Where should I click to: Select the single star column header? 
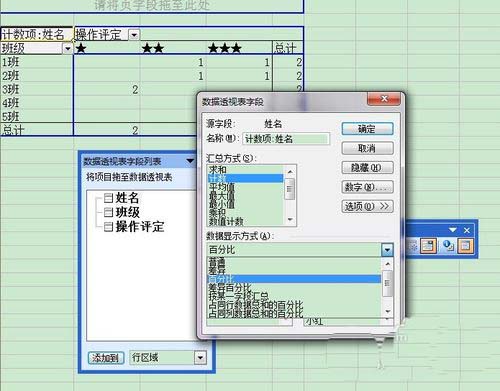pos(107,48)
